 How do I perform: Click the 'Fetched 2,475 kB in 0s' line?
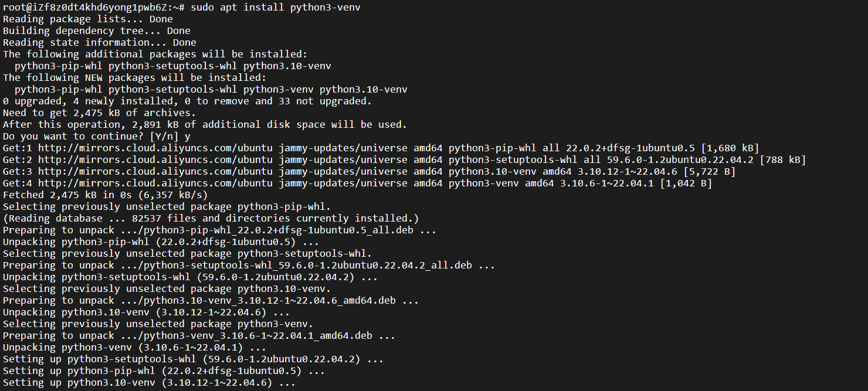pos(106,195)
